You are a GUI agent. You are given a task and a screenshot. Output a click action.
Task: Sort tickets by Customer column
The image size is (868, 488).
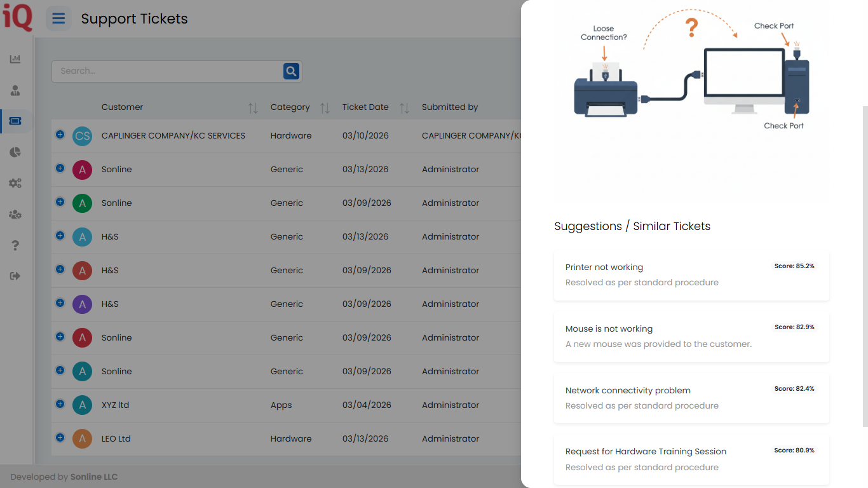point(253,108)
